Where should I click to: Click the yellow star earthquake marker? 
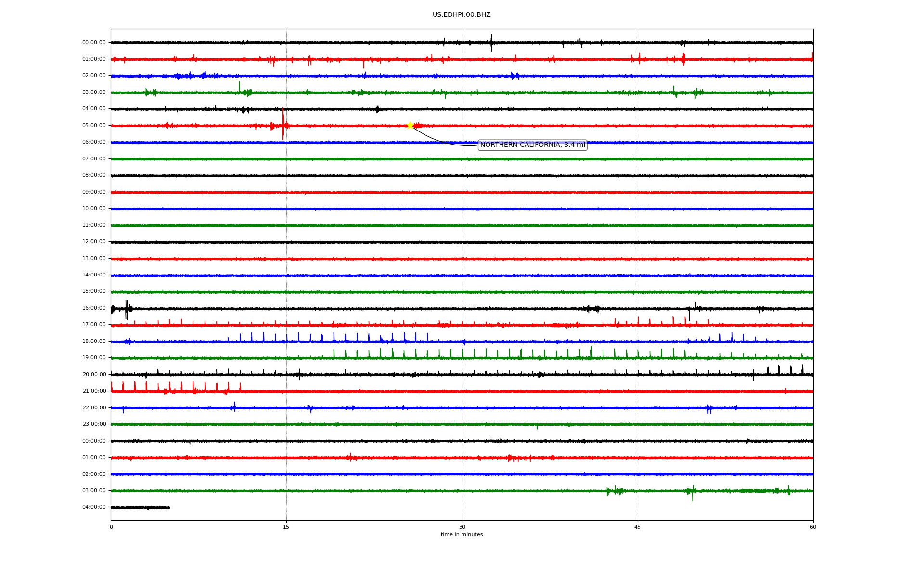click(x=410, y=125)
